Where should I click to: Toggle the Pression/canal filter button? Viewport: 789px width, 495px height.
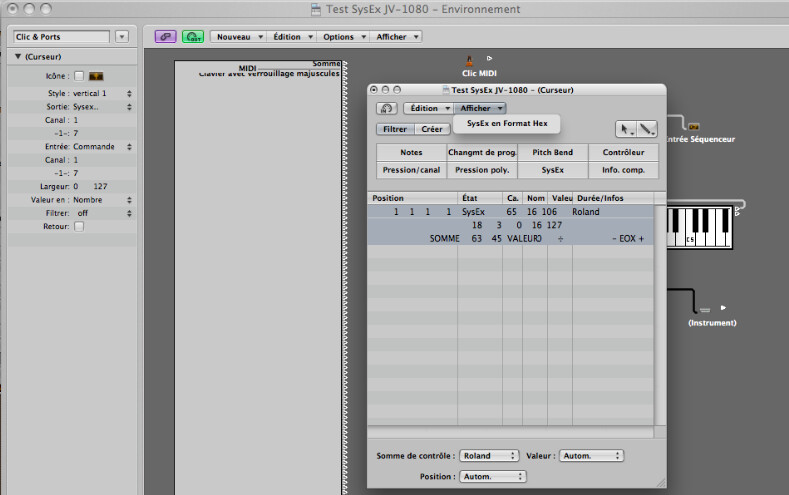412,170
